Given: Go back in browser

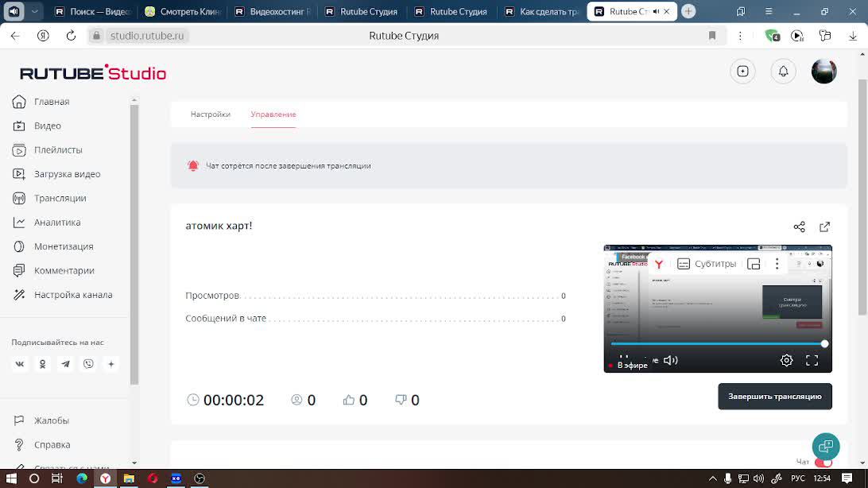Looking at the screenshot, I should [15, 36].
